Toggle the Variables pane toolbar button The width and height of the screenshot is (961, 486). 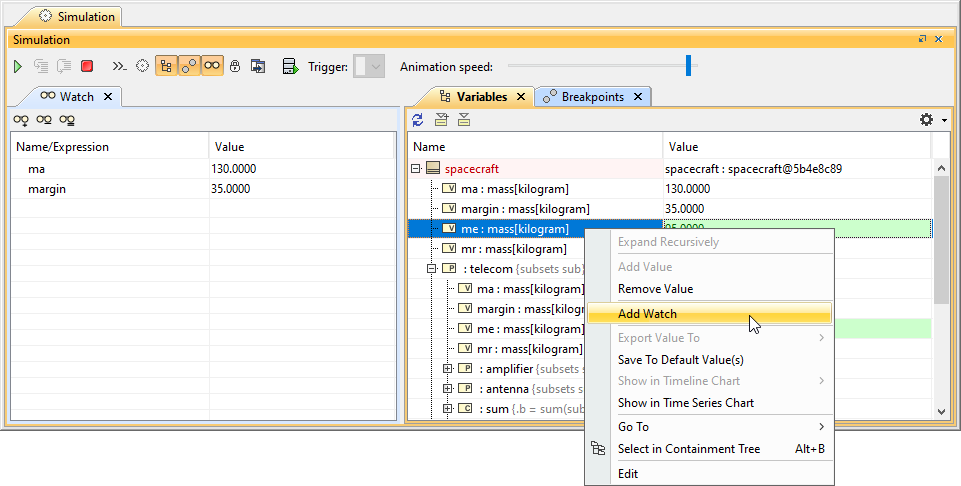click(x=166, y=66)
